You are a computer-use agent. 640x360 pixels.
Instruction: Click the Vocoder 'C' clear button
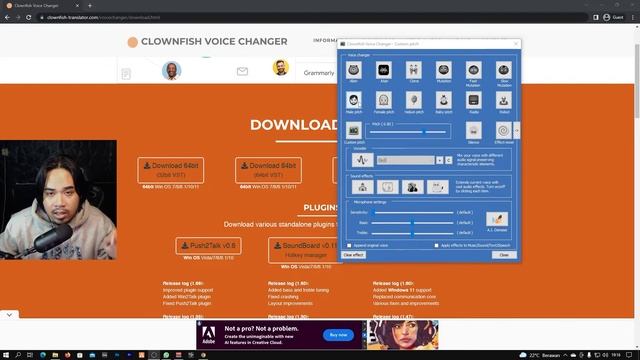[448, 160]
